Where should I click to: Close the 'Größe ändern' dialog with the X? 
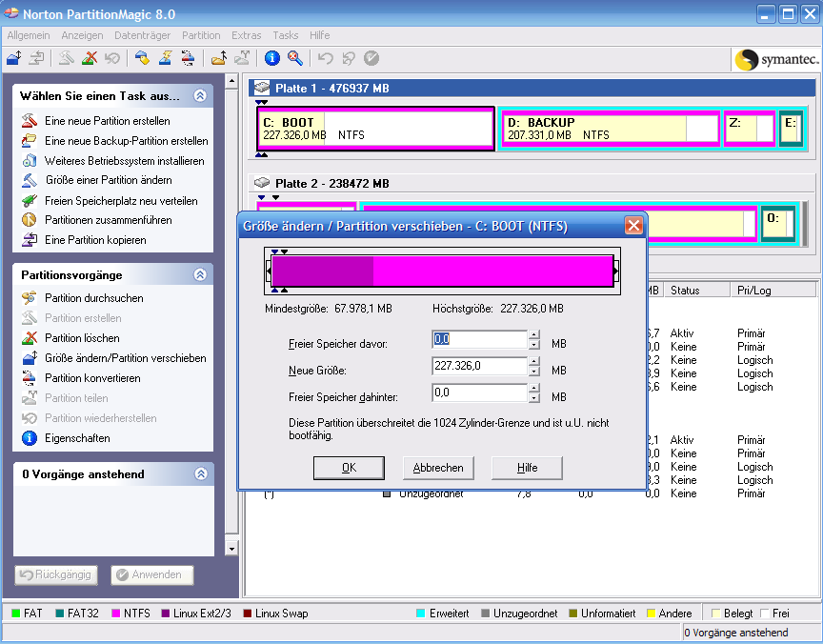pyautogui.click(x=633, y=226)
